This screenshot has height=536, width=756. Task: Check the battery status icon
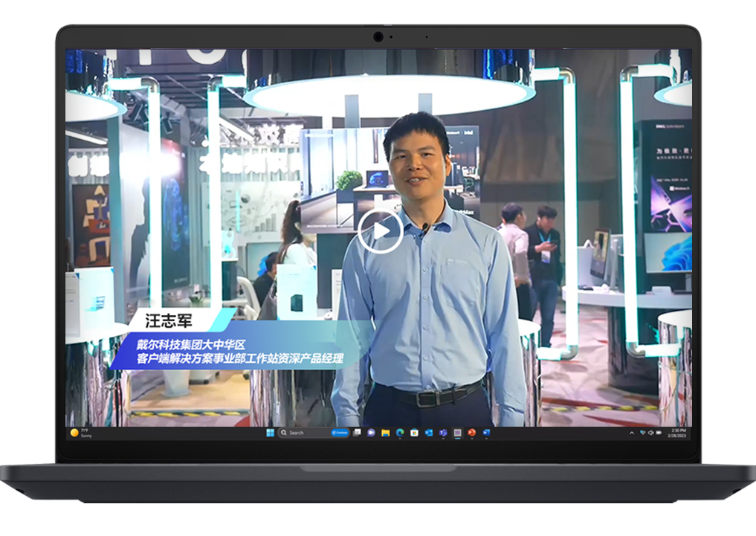pyautogui.click(x=659, y=433)
